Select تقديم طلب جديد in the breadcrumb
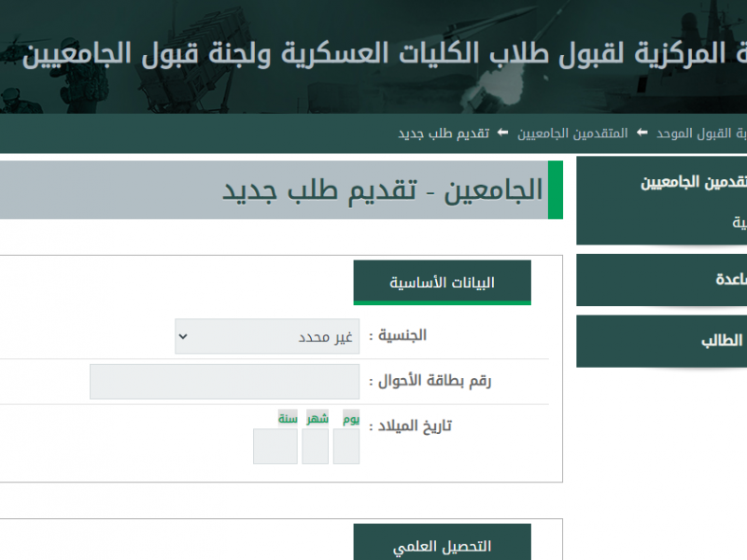This screenshot has width=747, height=560. pos(444,133)
